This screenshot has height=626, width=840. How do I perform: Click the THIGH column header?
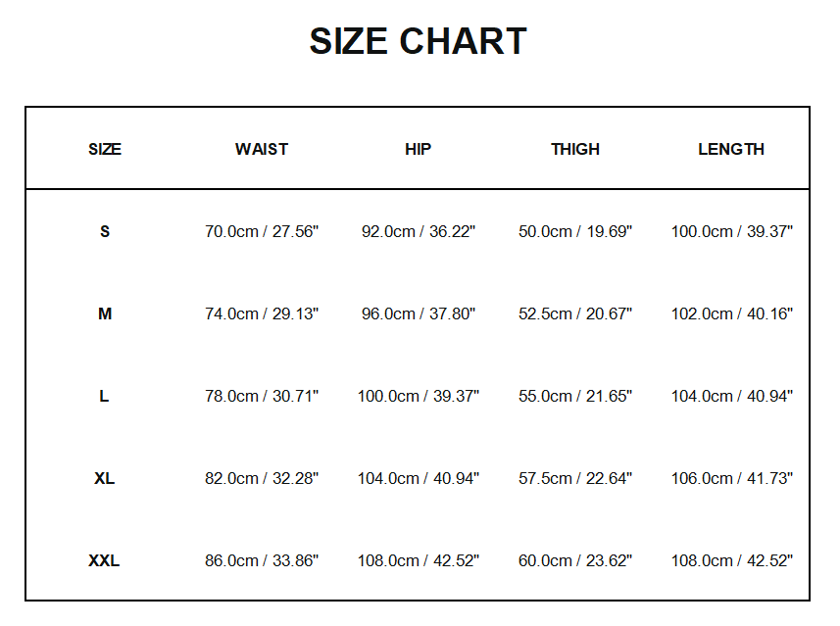575,150
